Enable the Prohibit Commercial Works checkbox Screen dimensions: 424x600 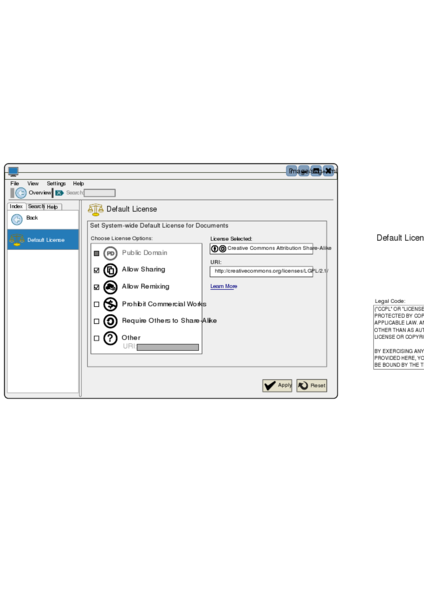96,304
